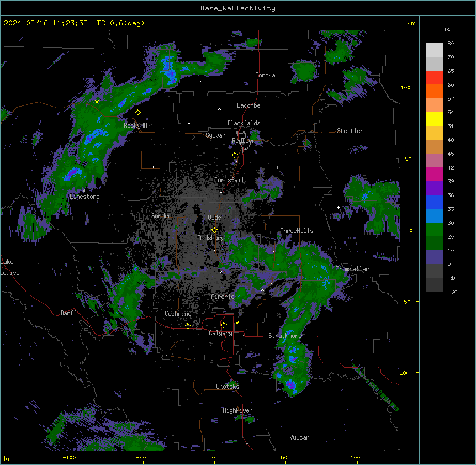Click the Okotoks label

(228, 387)
